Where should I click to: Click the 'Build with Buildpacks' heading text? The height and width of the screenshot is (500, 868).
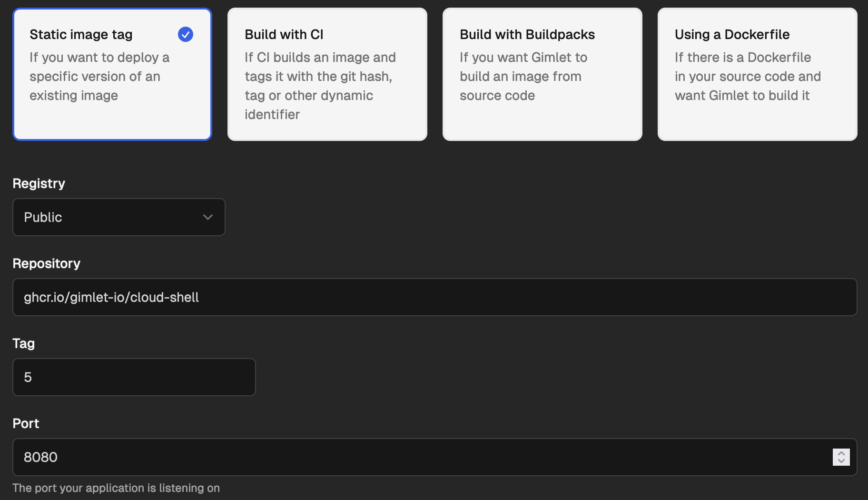point(527,34)
